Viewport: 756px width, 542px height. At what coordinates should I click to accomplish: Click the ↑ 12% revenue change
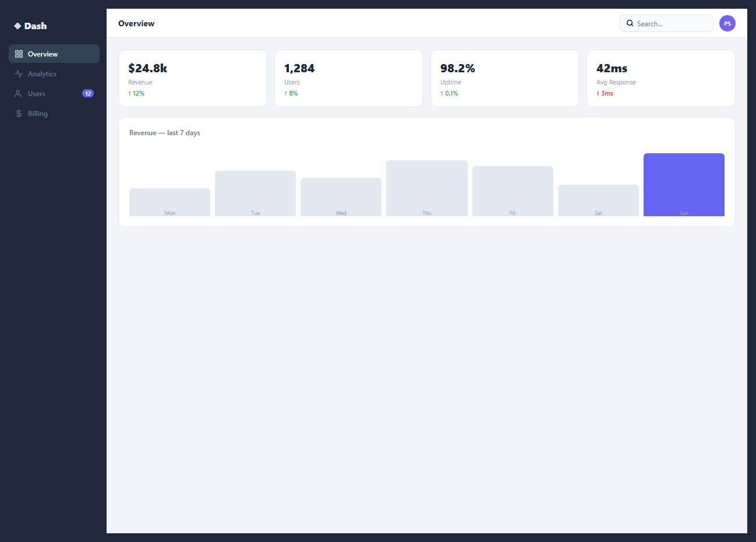pos(136,93)
